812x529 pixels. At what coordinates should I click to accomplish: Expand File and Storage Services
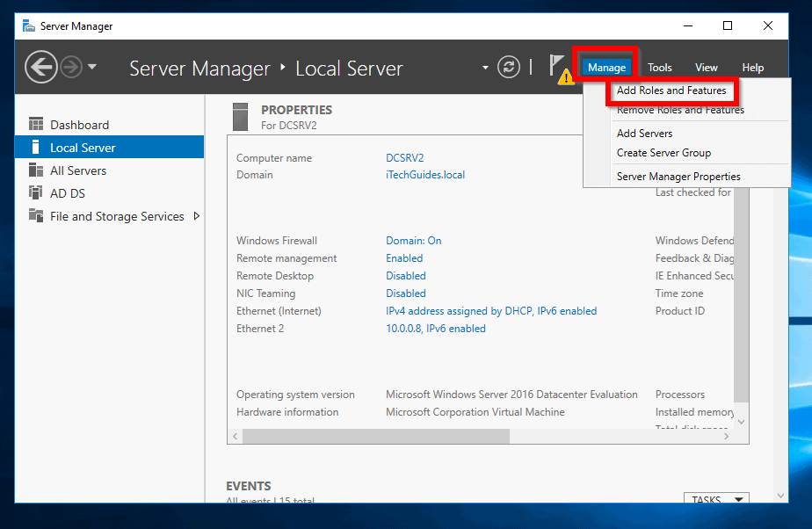click(196, 216)
